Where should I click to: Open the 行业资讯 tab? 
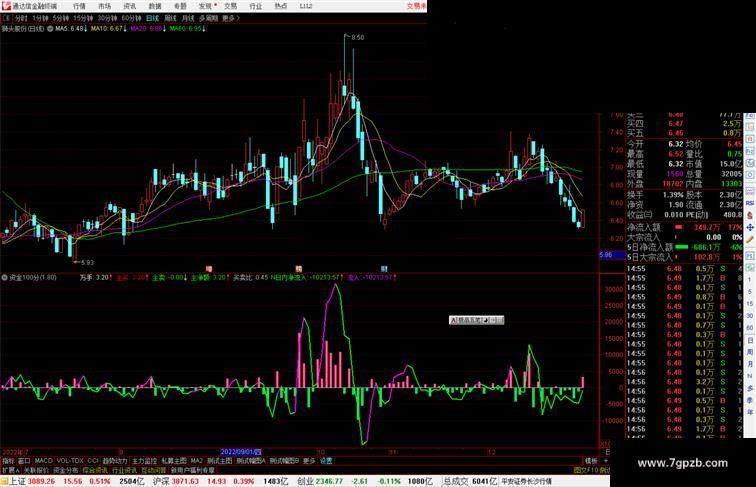pos(124,470)
